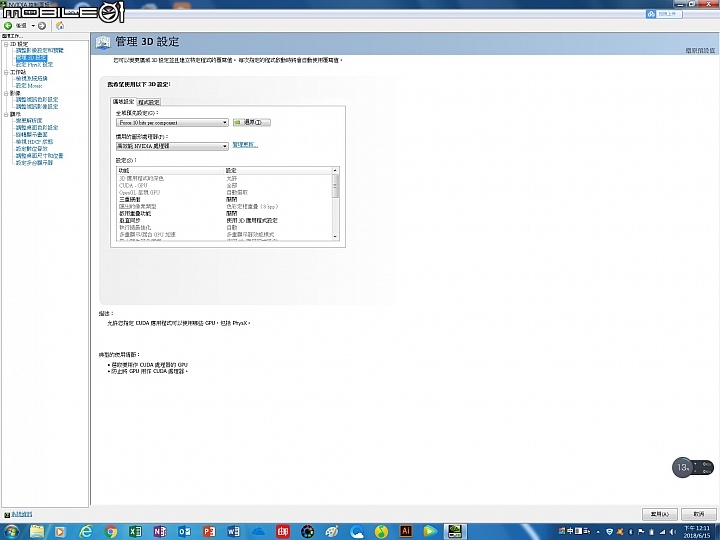The height and width of the screenshot is (540, 720).
Task: Open back-history dropdown arrow beside Back
Action: pyautogui.click(x=33, y=26)
